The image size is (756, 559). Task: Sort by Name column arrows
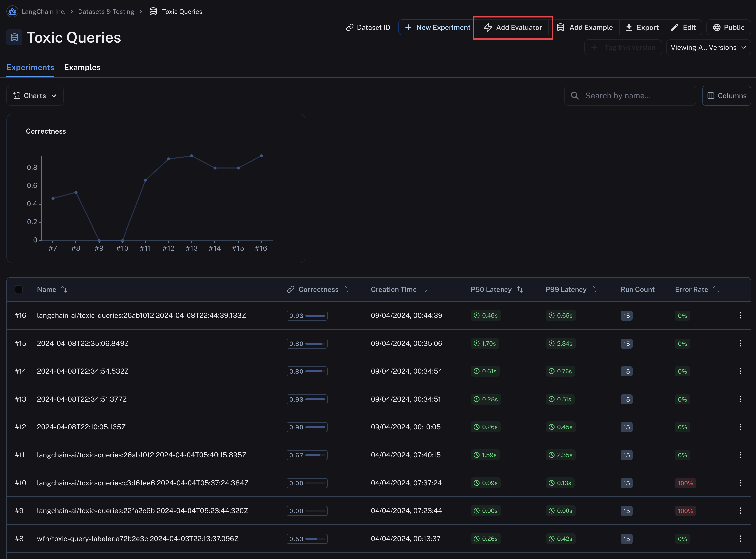[64, 290]
